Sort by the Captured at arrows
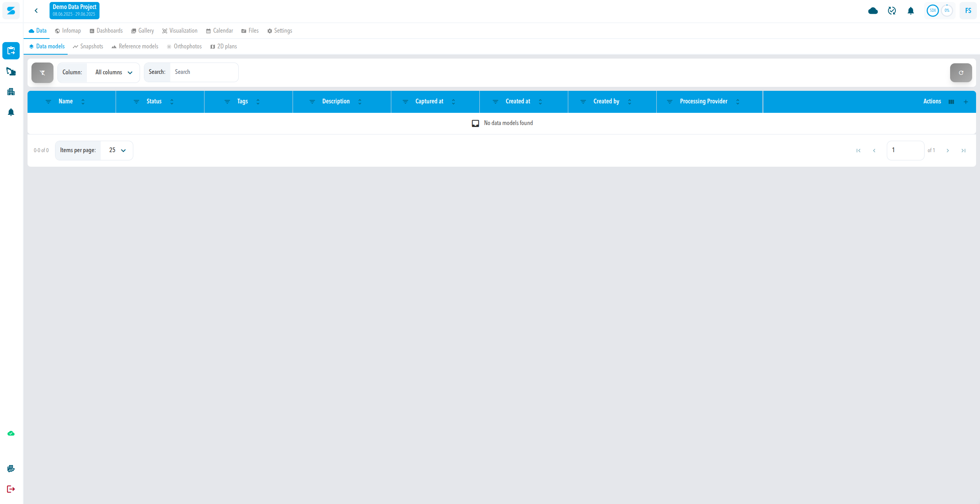This screenshot has width=980, height=504. pos(453,102)
